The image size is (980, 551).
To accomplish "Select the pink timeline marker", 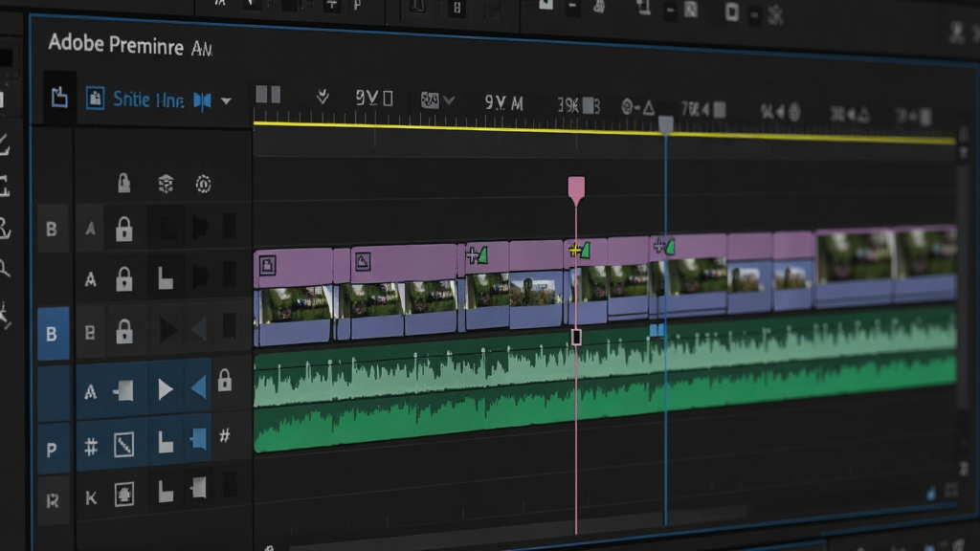I will coord(576,190).
